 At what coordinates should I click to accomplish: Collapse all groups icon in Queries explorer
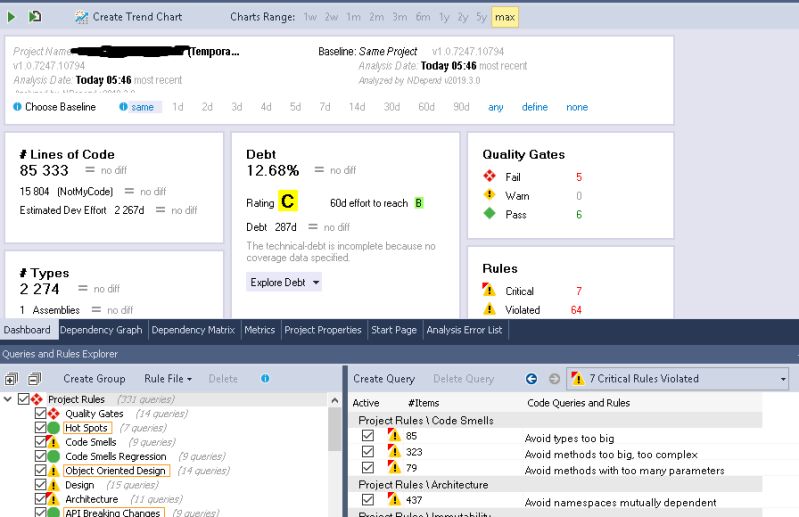click(x=35, y=378)
